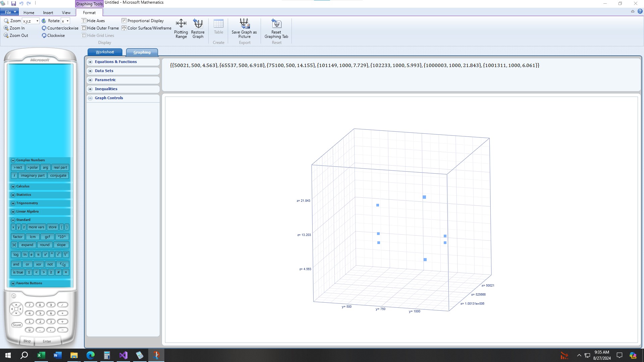644x362 pixels.
Task: Enable Hide Outer Frame checkbox
Action: tap(84, 28)
